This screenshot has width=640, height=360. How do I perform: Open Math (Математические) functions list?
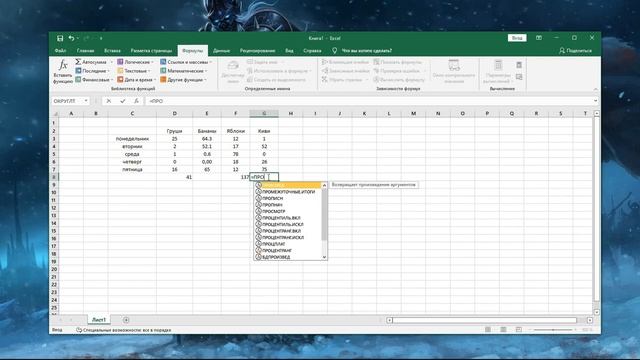[x=184, y=71]
